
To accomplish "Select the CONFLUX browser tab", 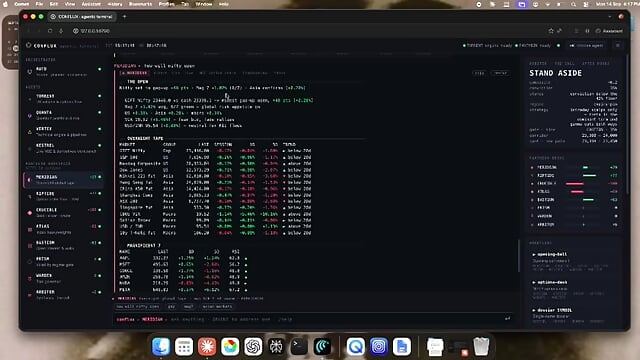I will [82, 17].
